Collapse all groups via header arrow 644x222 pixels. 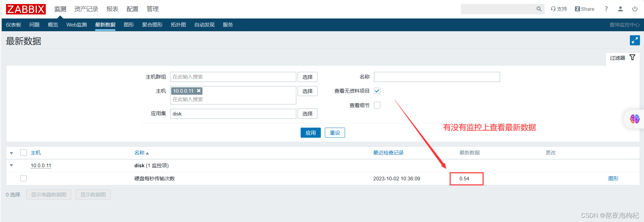pos(11,153)
